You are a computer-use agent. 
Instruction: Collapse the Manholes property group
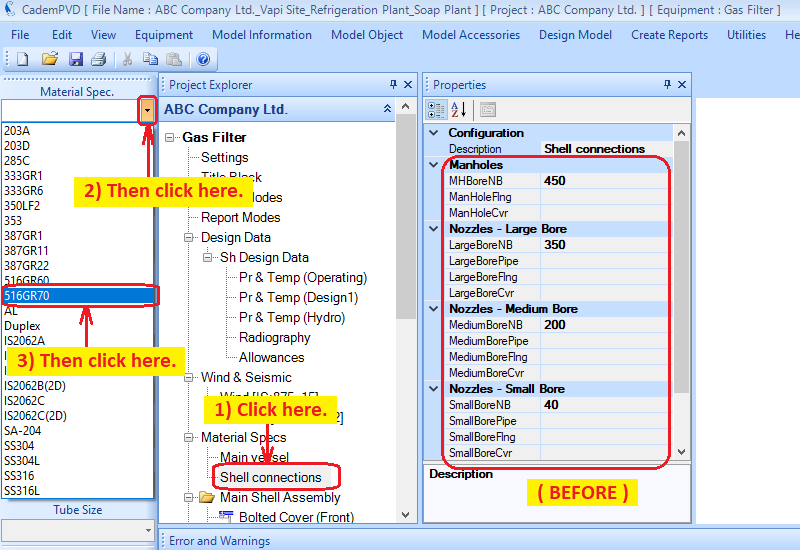[433, 165]
